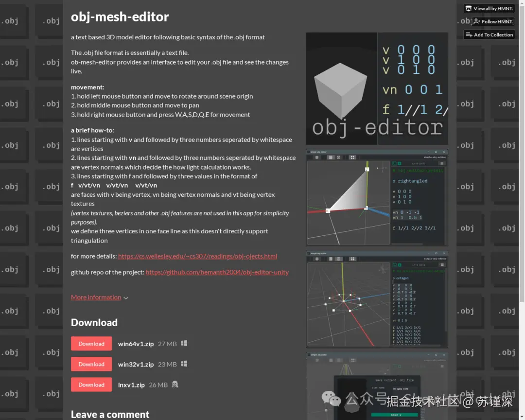Click the 27 MB file size text
This screenshot has width=525, height=420.
[167, 344]
